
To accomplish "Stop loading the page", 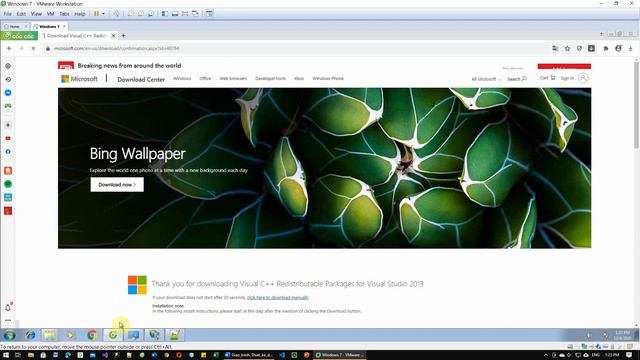I will [33, 49].
